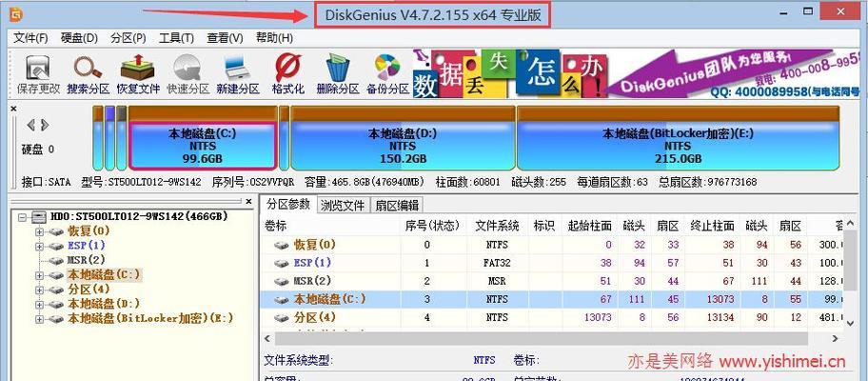The height and width of the screenshot is (381, 868).
Task: Open the 帮助(H) menu
Action: [x=274, y=38]
